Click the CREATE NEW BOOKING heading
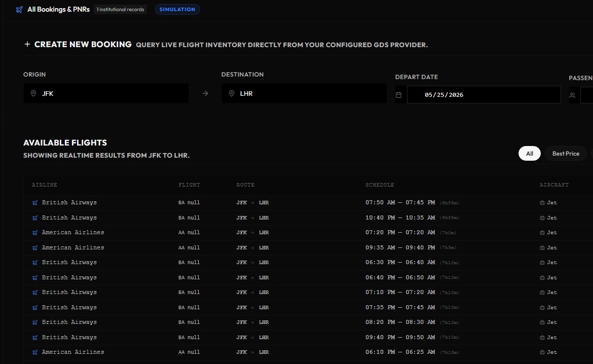This screenshot has width=593, height=364. pyautogui.click(x=83, y=44)
